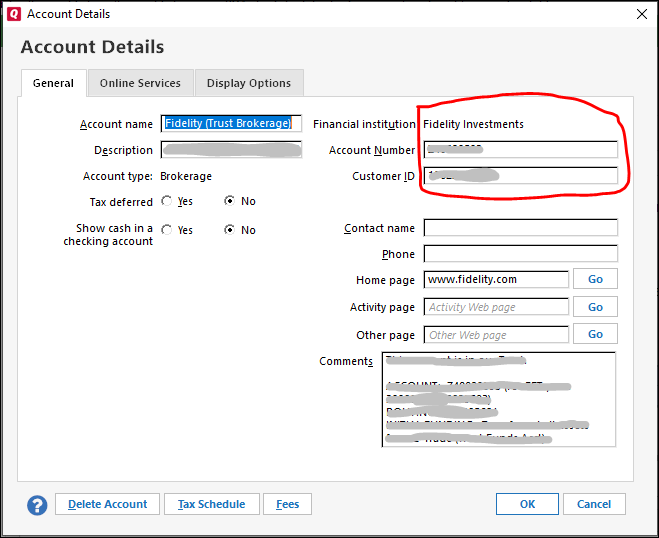Click the Contact name field
Screen dimensions: 659x538
(521, 228)
